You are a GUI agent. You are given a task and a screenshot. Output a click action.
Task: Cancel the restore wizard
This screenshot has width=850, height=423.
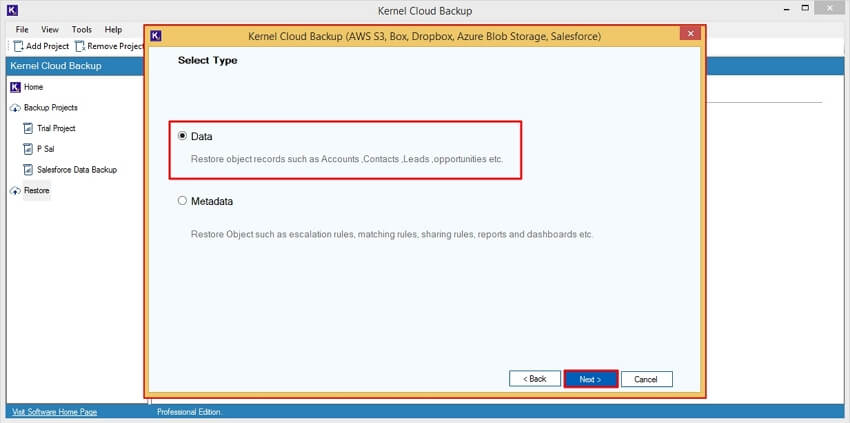(646, 379)
